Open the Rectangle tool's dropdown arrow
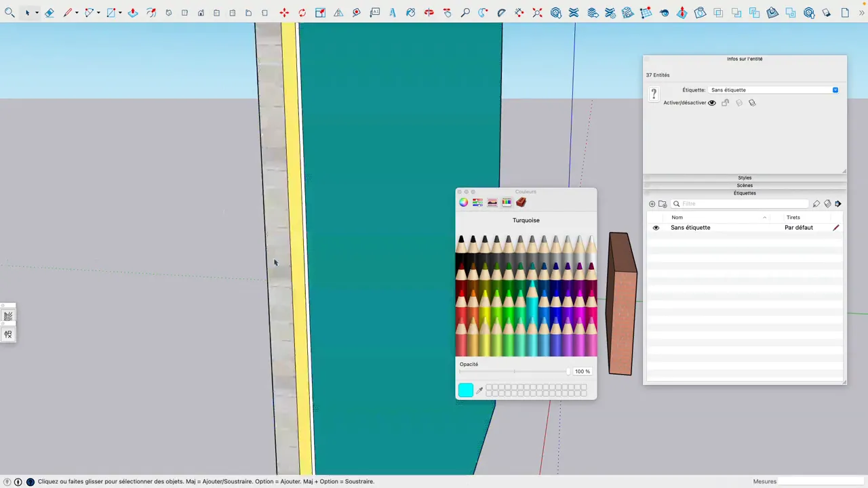The height and width of the screenshot is (488, 868). pyautogui.click(x=121, y=12)
